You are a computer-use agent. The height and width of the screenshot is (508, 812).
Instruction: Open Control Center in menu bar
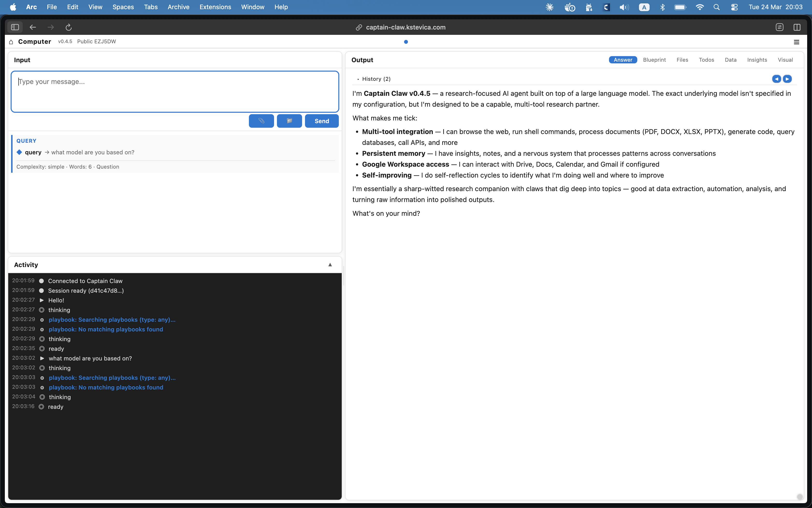[734, 7]
